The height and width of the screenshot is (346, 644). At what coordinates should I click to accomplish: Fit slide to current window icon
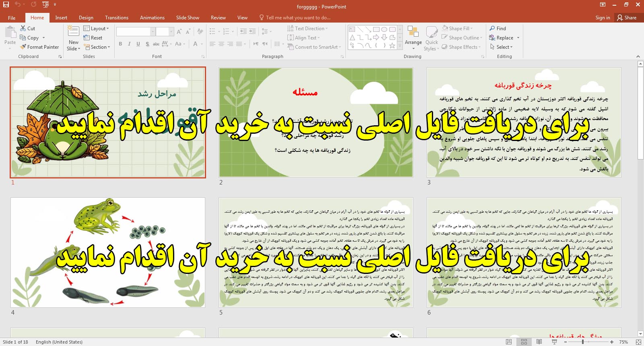(638, 342)
